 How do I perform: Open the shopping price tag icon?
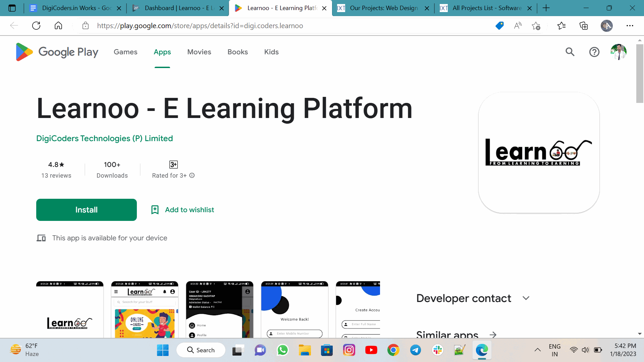tap(499, 26)
